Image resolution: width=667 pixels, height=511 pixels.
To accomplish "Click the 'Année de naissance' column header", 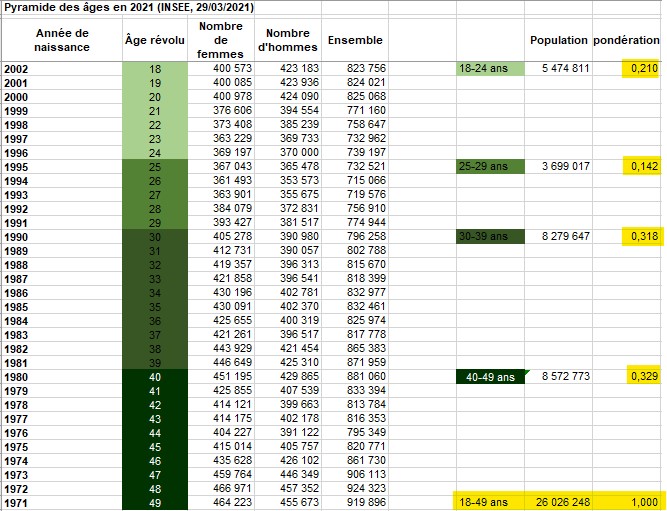I will pyautogui.click(x=62, y=40).
